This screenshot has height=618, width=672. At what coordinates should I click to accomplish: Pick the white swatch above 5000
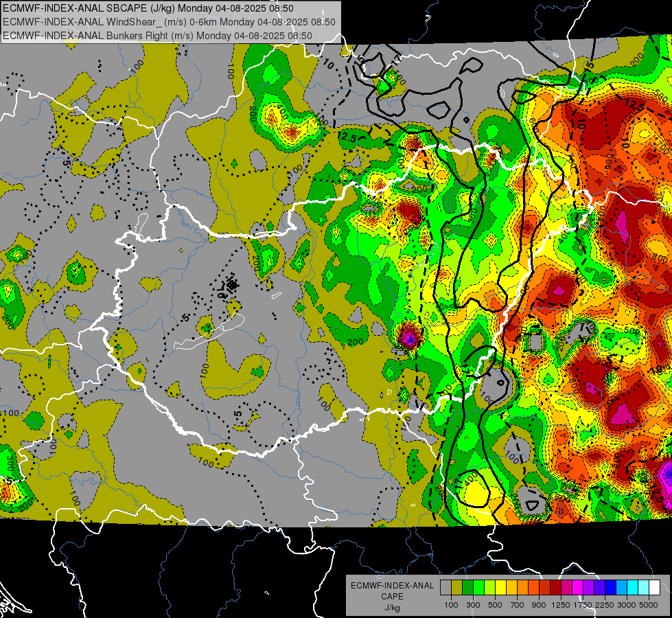point(655,588)
